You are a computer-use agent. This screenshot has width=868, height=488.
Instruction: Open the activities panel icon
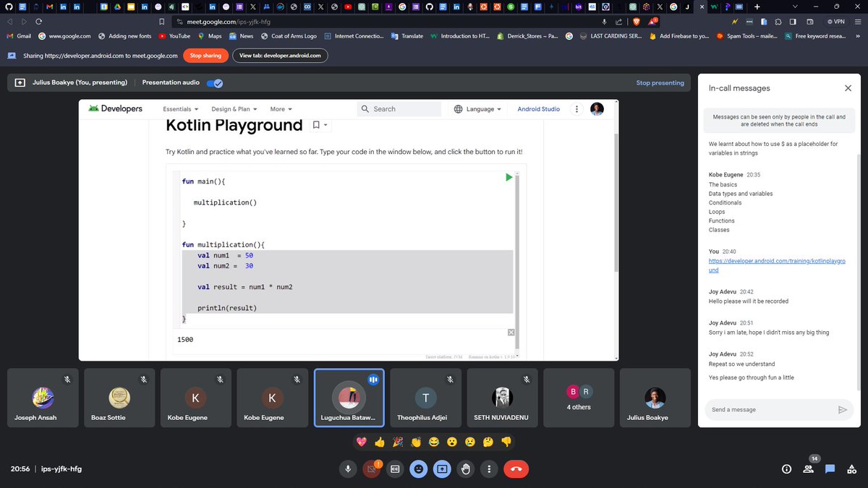(852, 469)
